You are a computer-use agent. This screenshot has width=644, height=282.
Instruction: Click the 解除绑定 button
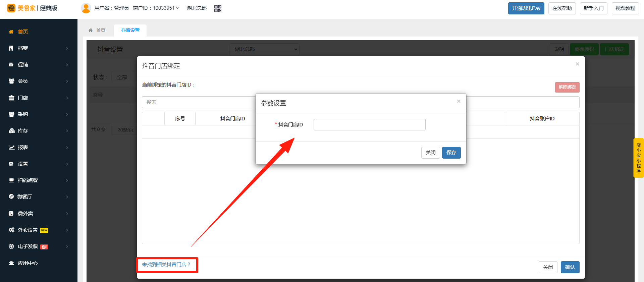click(567, 87)
